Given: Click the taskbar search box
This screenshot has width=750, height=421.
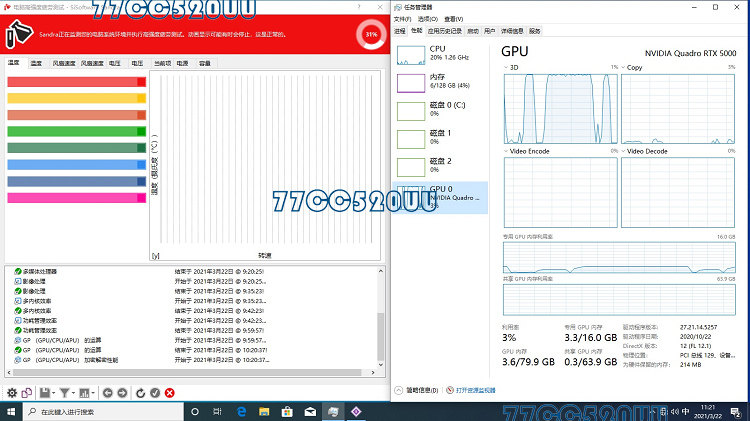Looking at the screenshot, I should coord(103,411).
